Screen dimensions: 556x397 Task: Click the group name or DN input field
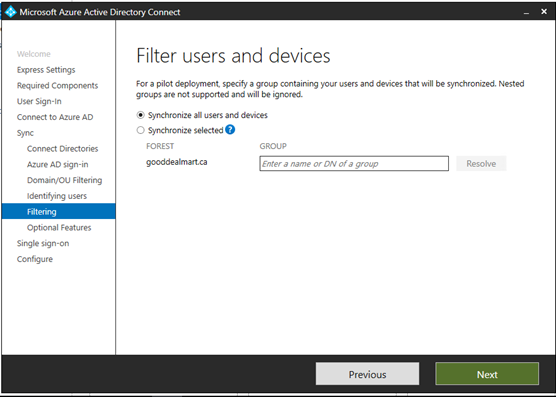(354, 163)
